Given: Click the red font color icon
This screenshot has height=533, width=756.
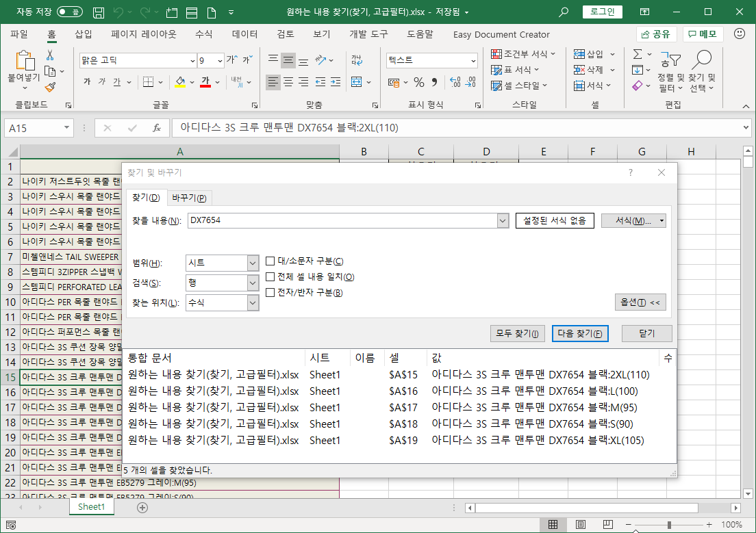Looking at the screenshot, I should point(205,82).
